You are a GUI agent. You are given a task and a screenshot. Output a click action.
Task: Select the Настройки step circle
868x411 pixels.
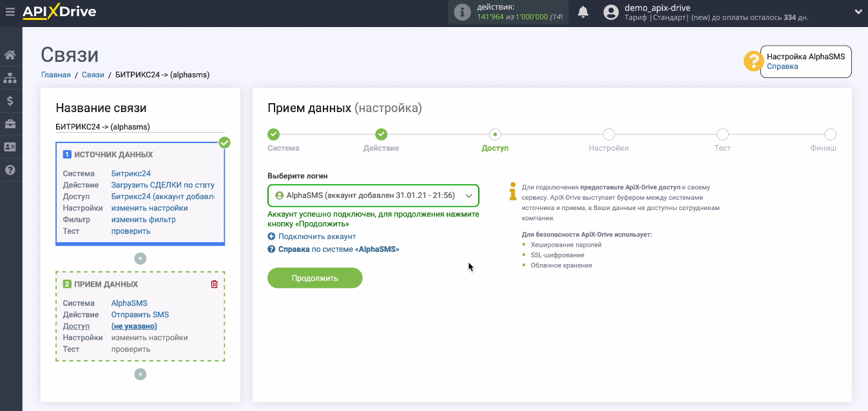coord(609,135)
